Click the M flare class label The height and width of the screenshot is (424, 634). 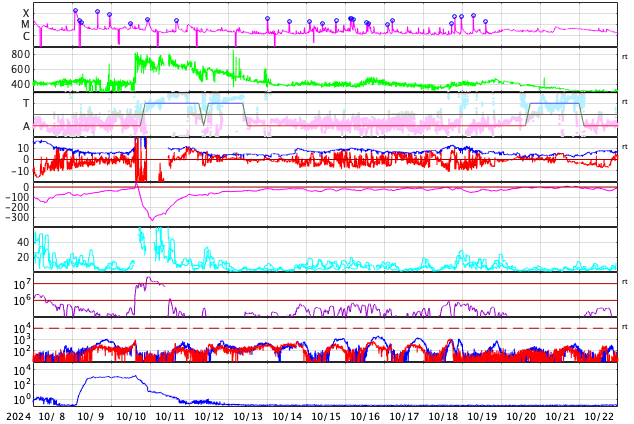tap(26, 25)
